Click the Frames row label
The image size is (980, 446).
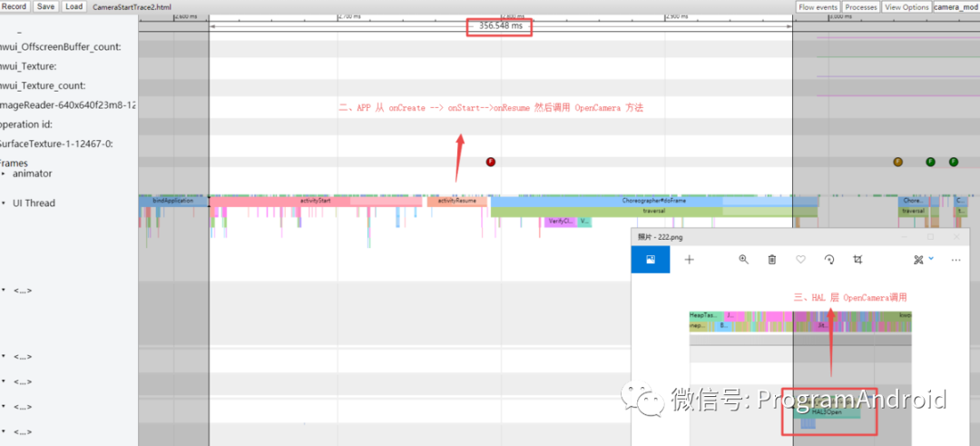(x=14, y=164)
